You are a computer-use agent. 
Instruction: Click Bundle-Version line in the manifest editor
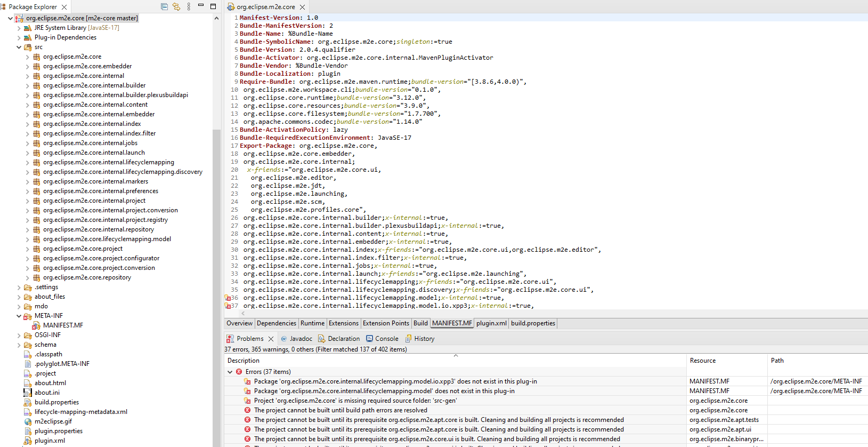(297, 50)
